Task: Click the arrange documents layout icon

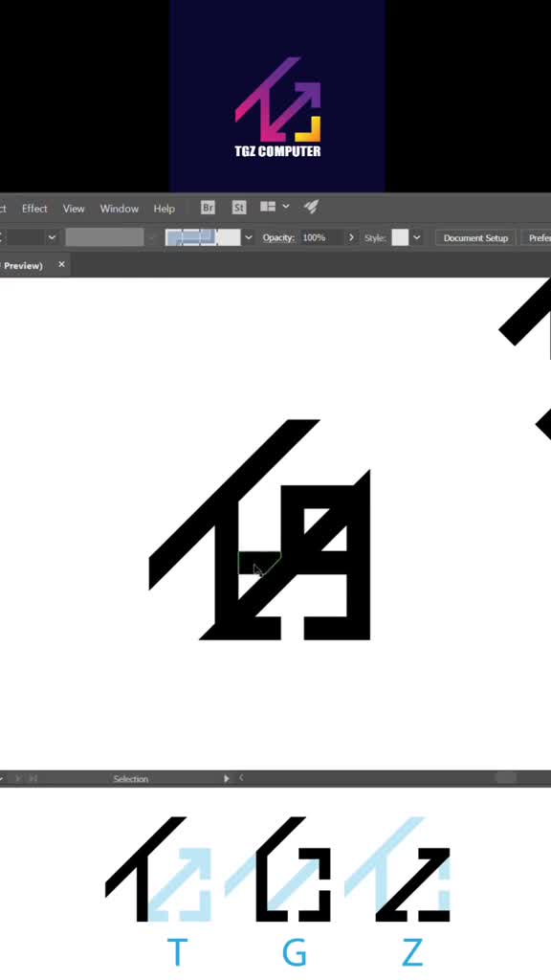Action: 268,207
